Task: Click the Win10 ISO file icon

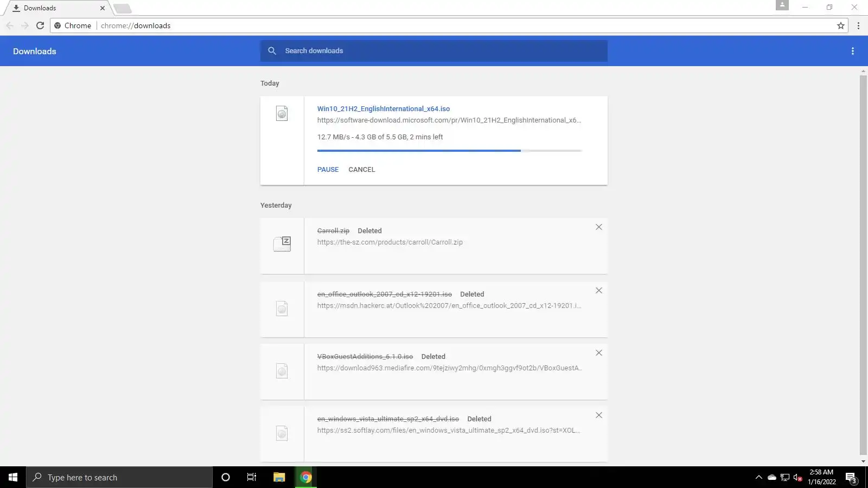Action: pyautogui.click(x=282, y=113)
